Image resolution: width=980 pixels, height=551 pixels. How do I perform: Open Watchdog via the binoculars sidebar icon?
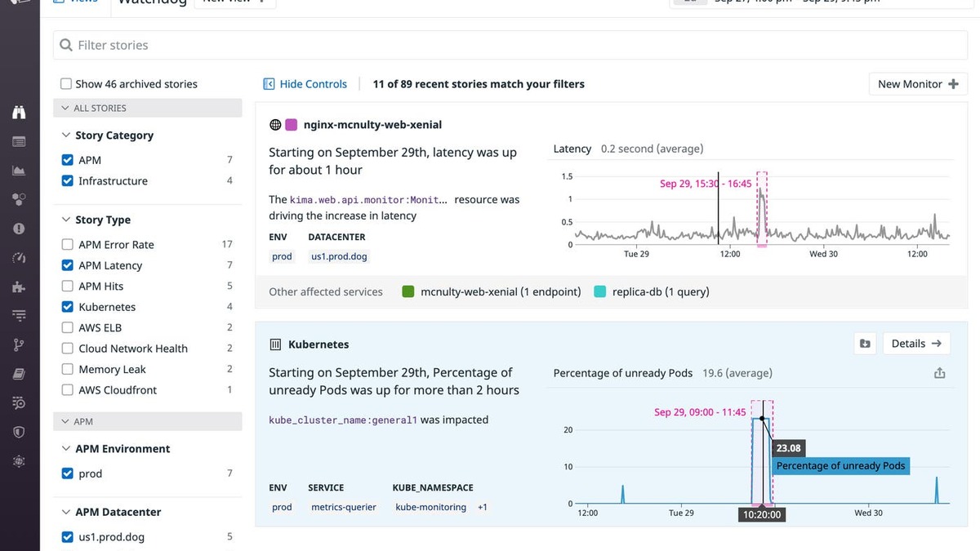click(x=19, y=112)
